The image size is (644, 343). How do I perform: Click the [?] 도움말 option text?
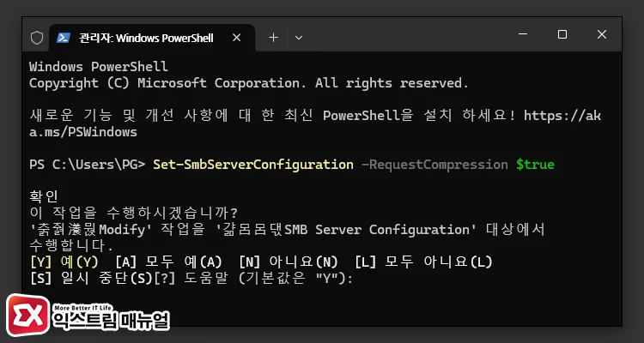192,279
